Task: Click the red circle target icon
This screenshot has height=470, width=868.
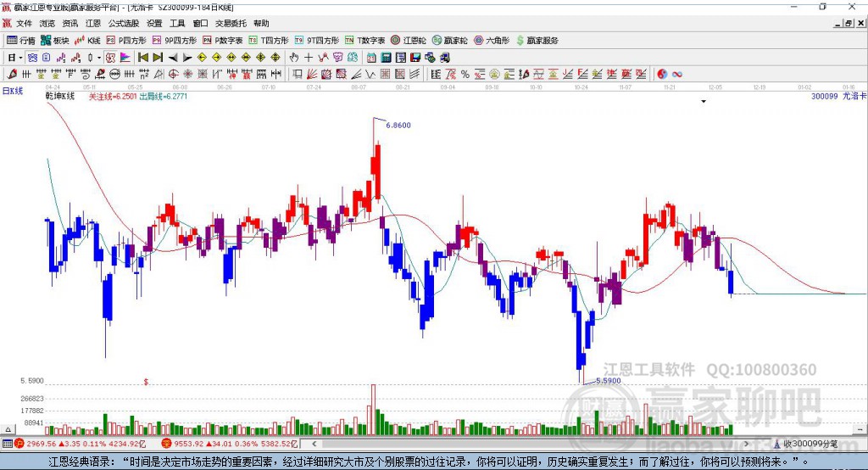Action: (x=173, y=75)
